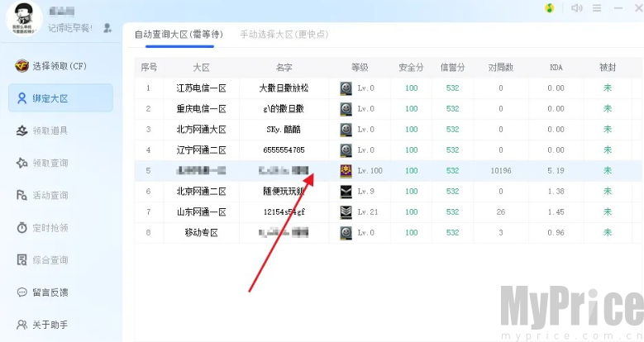Image resolution: width=644 pixels, height=342 pixels.
Task: Click the 记得吃早餐! signature text
Action: point(70,28)
